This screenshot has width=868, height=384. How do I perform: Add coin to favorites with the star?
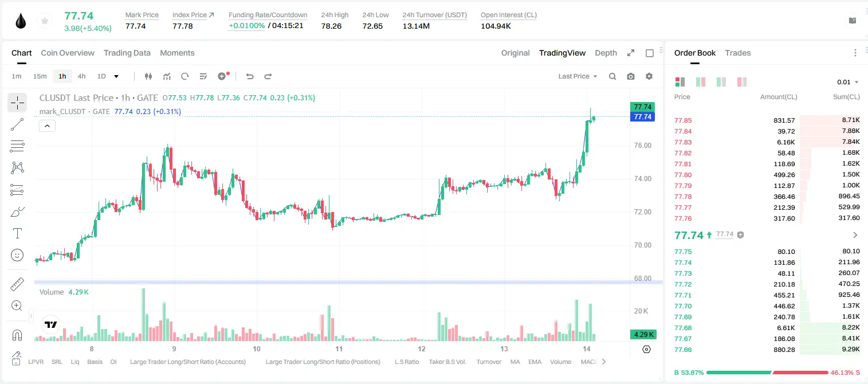pos(45,21)
